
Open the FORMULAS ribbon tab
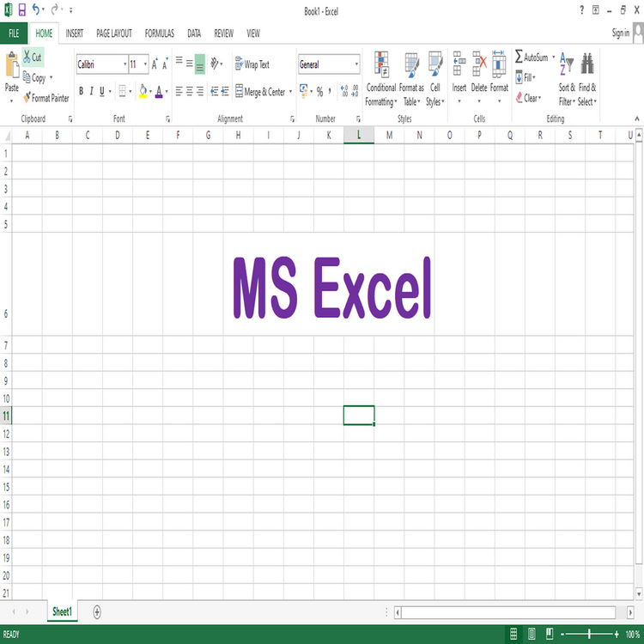[159, 33]
